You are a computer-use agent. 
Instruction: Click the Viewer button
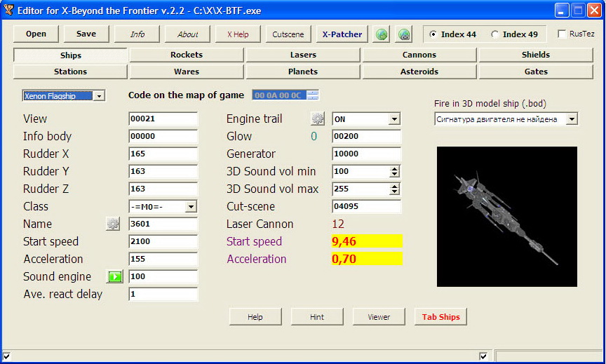click(379, 317)
